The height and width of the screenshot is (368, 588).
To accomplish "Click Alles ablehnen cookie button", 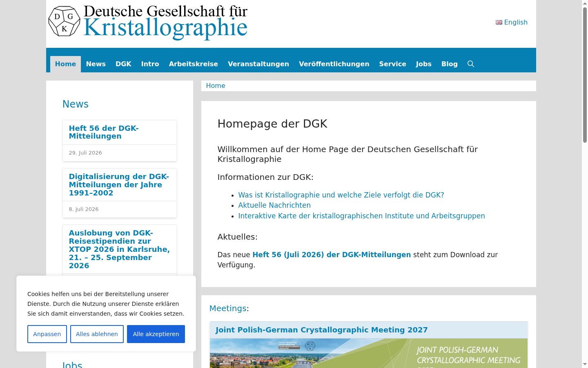I will [97, 334].
